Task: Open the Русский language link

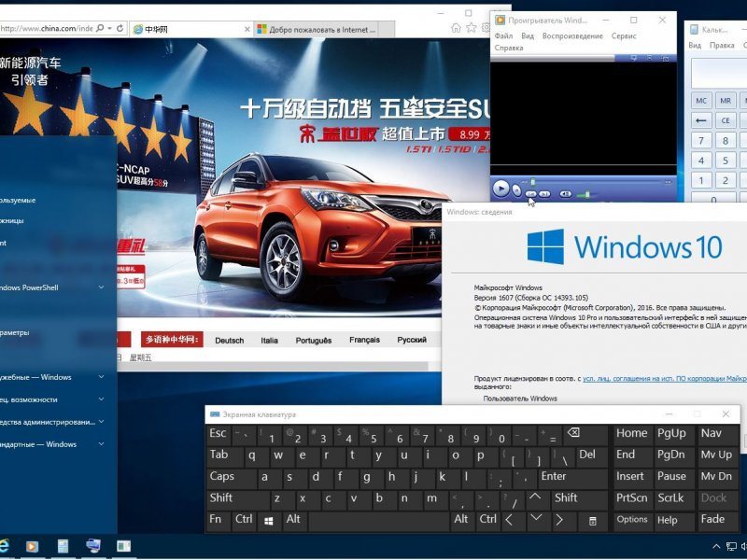Action: click(x=412, y=340)
